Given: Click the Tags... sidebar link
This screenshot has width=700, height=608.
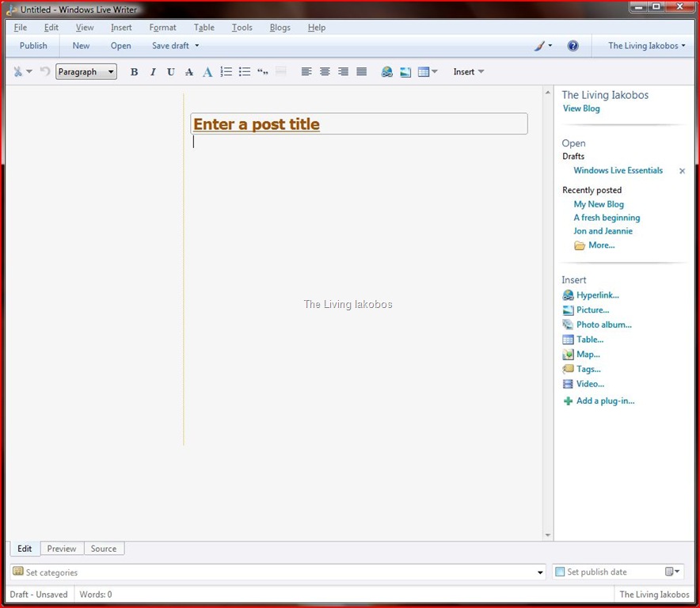Looking at the screenshot, I should pos(588,369).
